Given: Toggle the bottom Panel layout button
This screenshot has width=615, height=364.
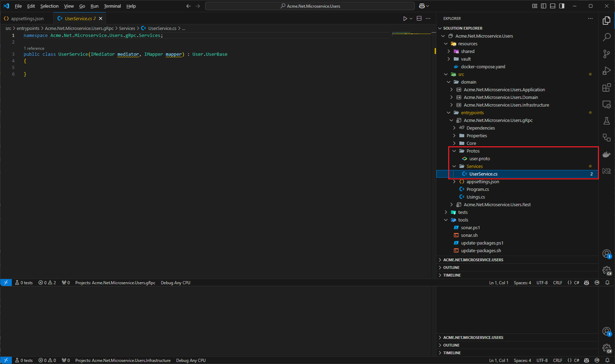Looking at the screenshot, I should 553,6.
